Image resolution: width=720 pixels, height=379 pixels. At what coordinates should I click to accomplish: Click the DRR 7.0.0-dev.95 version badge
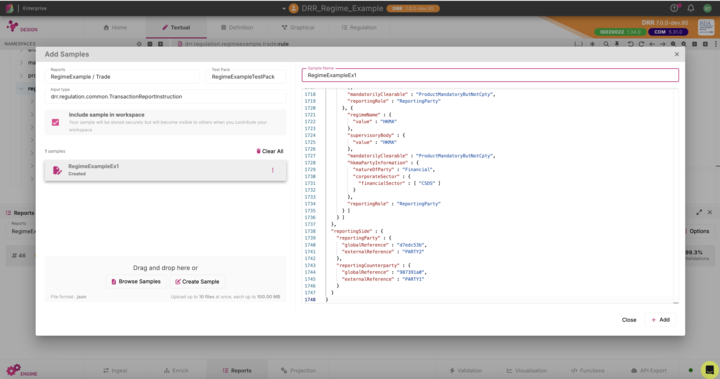pyautogui.click(x=413, y=8)
